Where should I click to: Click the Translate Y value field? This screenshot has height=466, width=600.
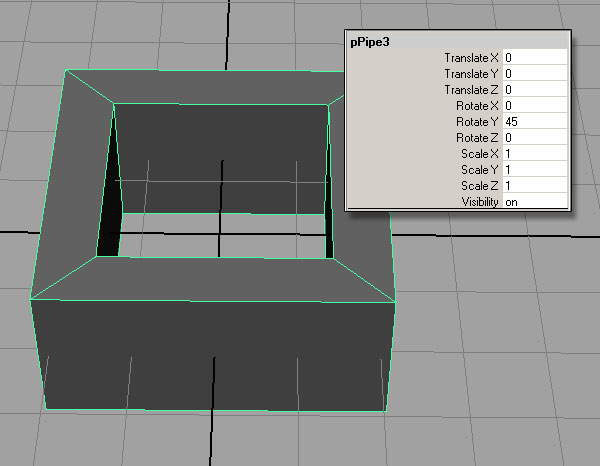click(x=535, y=73)
